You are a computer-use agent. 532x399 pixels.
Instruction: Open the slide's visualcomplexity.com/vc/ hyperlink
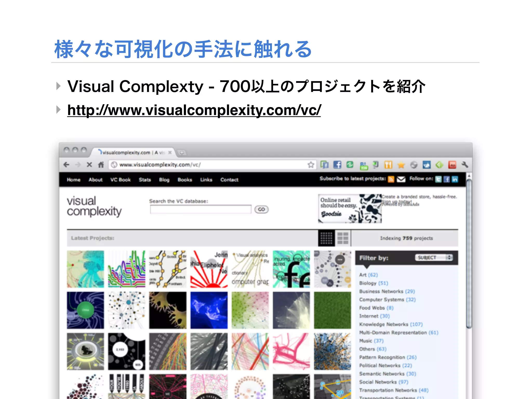tap(194, 110)
